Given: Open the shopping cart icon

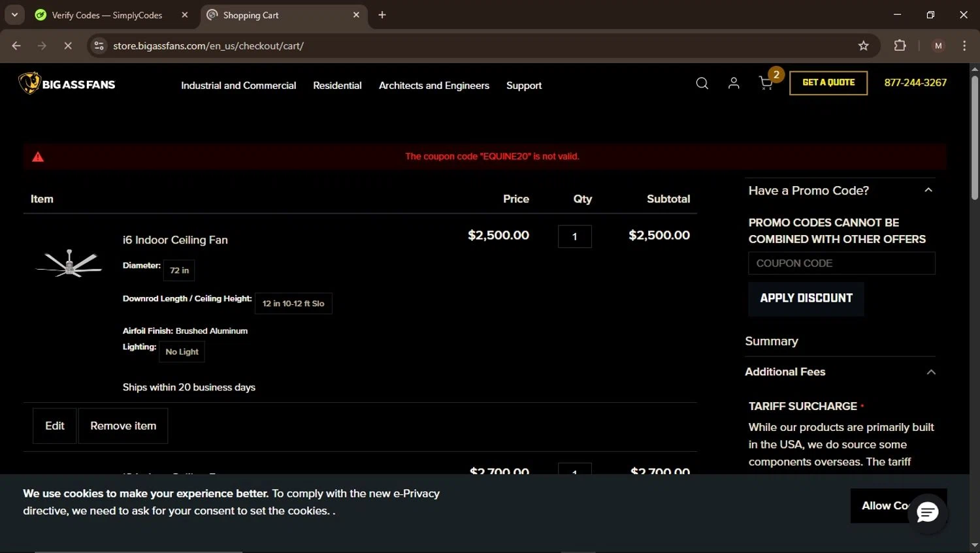Looking at the screenshot, I should click(x=766, y=83).
